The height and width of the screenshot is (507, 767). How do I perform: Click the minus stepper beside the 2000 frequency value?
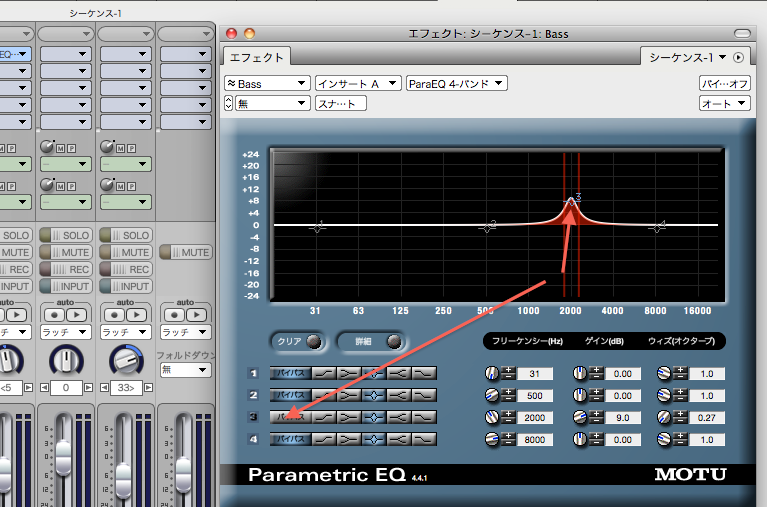(509, 421)
